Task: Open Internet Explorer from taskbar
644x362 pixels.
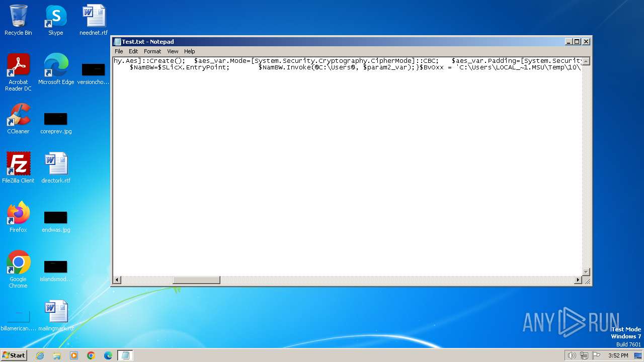Action: 40,355
